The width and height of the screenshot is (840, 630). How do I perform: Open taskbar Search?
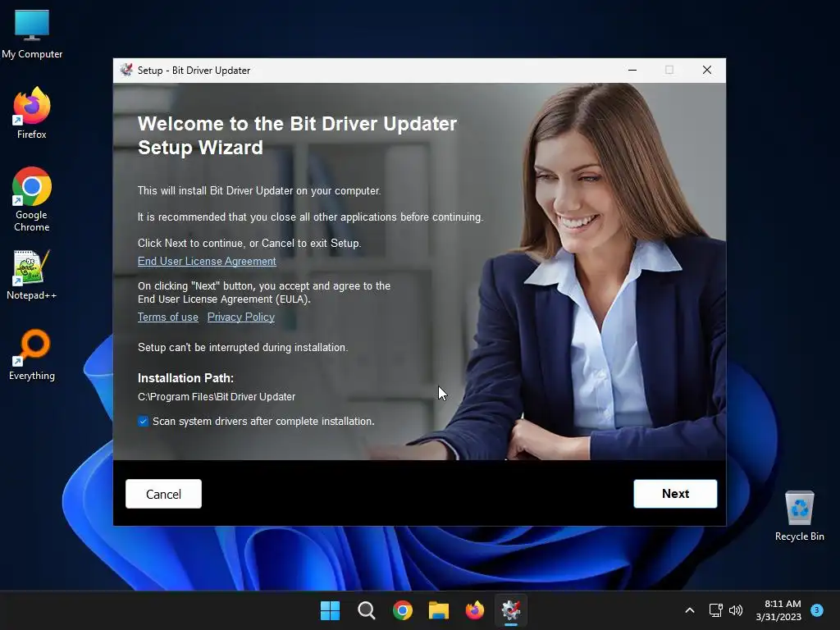367,610
